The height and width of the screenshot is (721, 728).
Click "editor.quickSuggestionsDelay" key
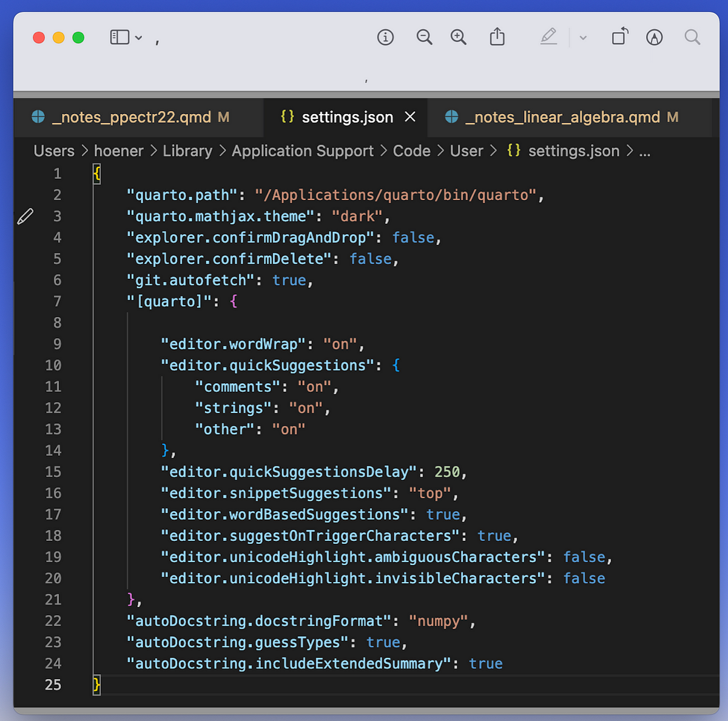[289, 472]
